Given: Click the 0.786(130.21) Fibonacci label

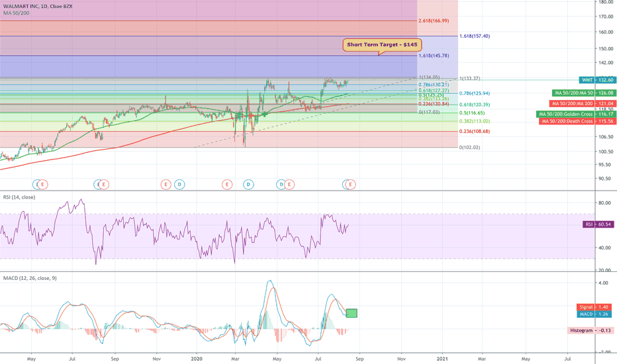Looking at the screenshot, I should (434, 85).
